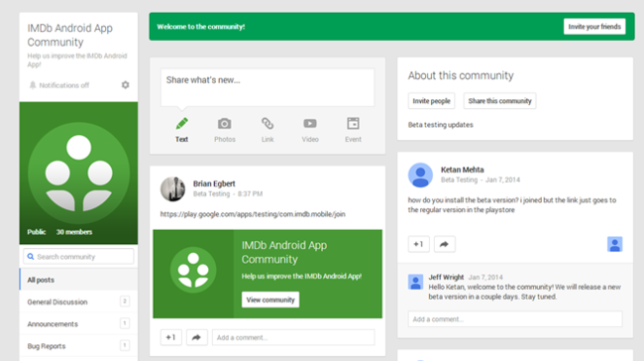Focus the Search community field
The width and height of the screenshot is (644, 361).
(78, 257)
